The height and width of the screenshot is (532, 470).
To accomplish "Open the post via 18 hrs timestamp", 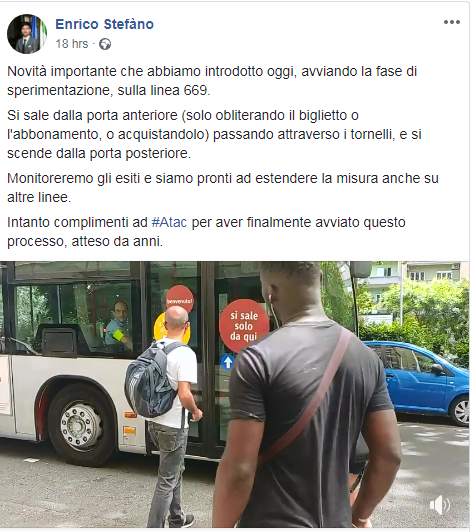I will [72, 44].
